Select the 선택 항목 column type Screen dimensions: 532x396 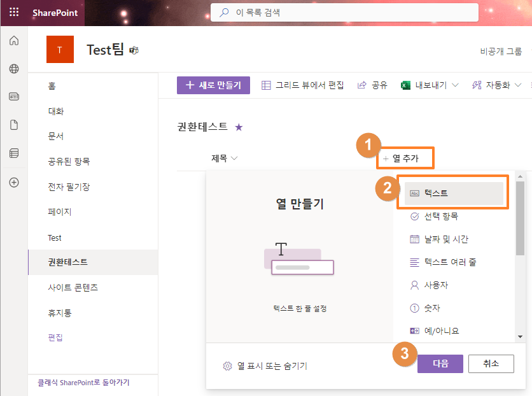(x=454, y=216)
